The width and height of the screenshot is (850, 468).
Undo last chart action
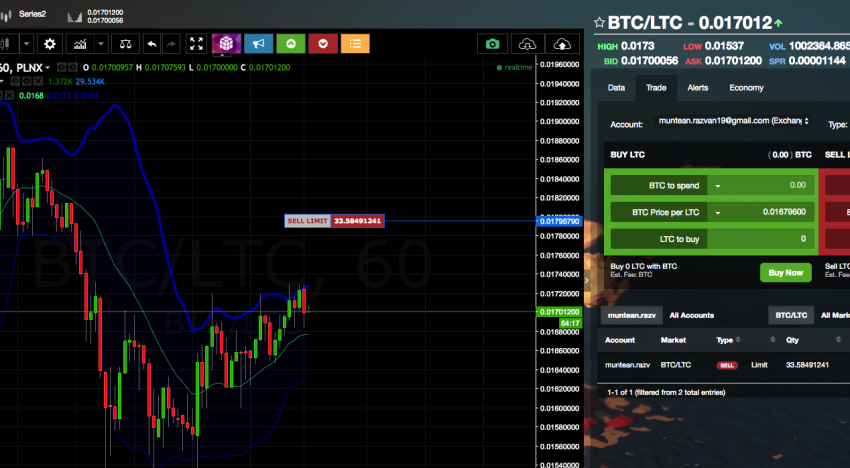click(152, 44)
